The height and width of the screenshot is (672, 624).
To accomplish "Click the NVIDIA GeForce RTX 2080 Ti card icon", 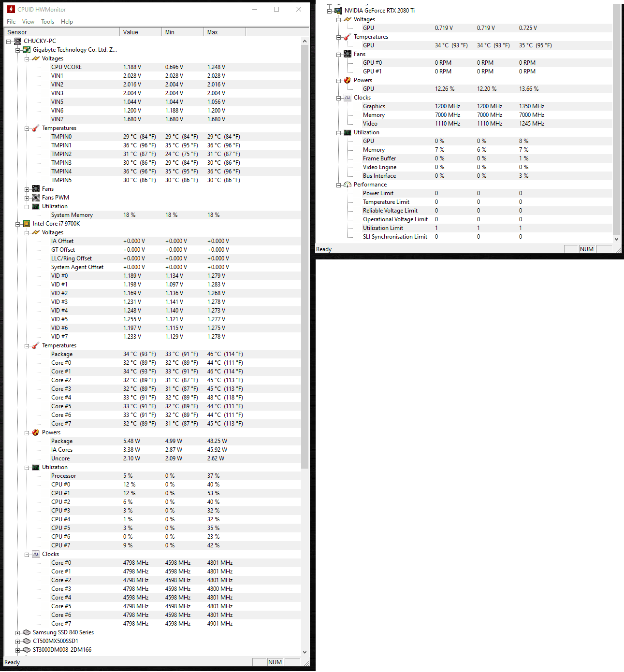I will click(x=338, y=11).
